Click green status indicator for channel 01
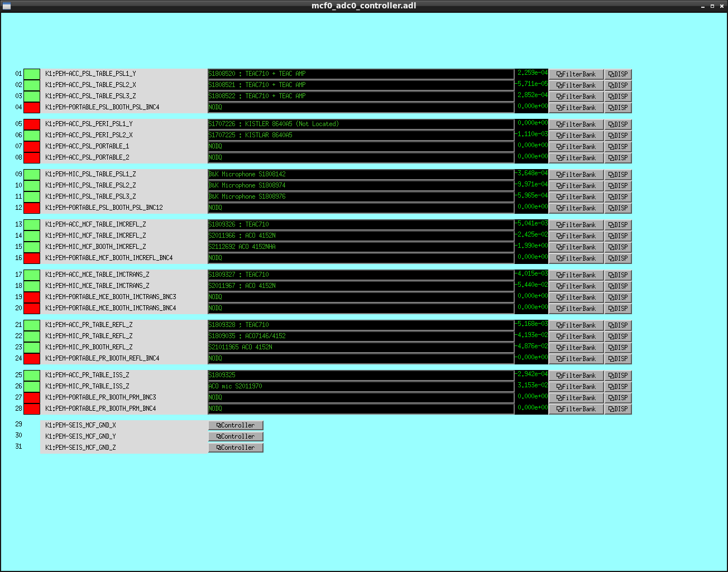 (32, 74)
